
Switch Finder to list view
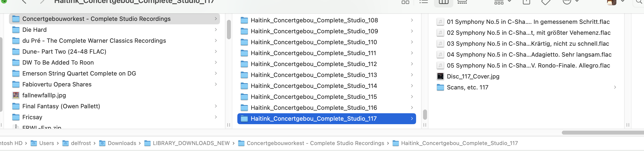point(424,2)
